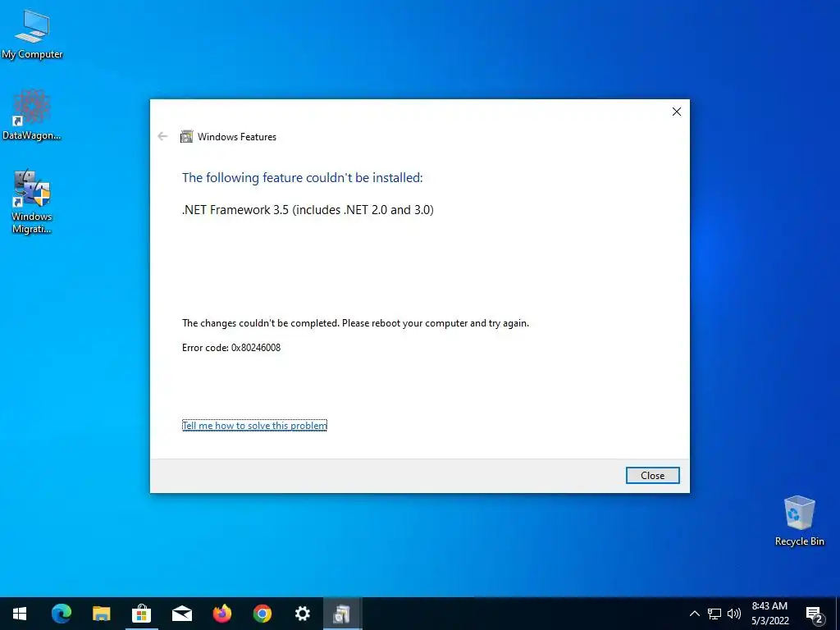
Task: Click the volume speaker tray icon
Action: [x=734, y=614]
